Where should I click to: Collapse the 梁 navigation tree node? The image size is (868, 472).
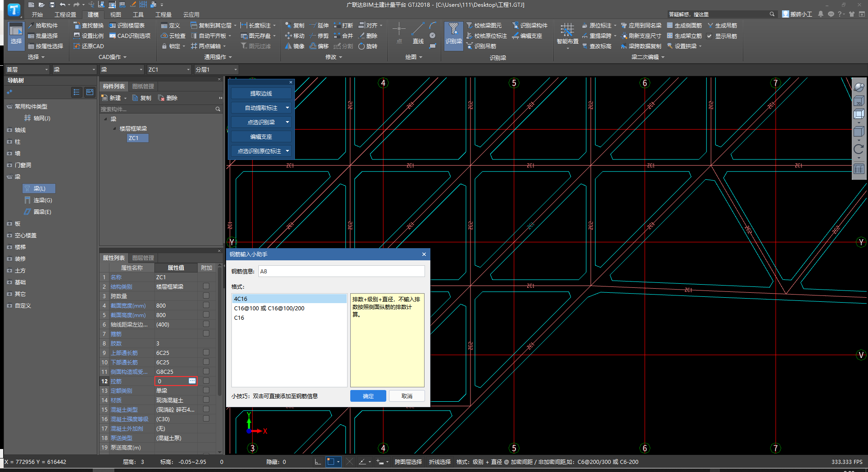coord(9,177)
